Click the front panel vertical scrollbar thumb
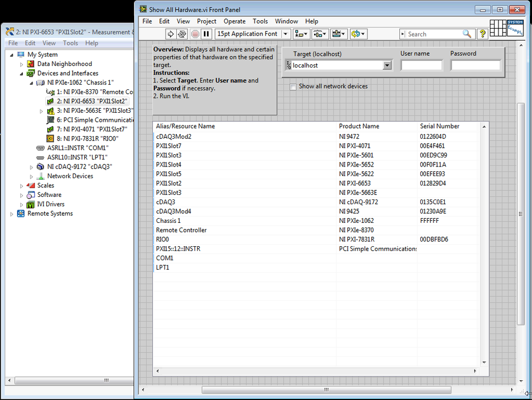This screenshot has width=532, height=400. tap(520, 214)
